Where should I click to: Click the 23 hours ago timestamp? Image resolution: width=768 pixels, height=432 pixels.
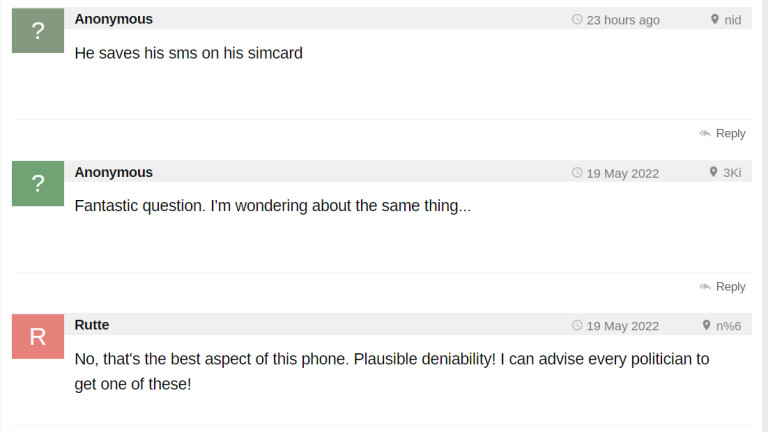(623, 20)
